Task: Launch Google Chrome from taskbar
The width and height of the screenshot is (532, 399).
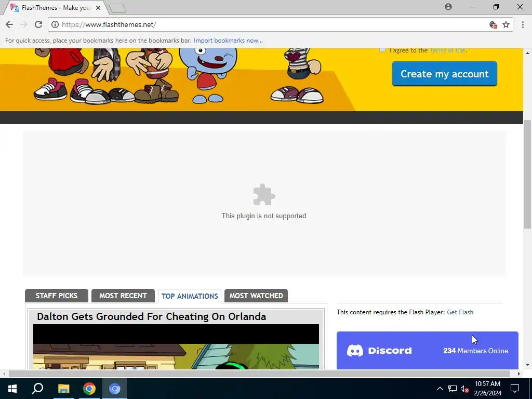Action: (89, 389)
